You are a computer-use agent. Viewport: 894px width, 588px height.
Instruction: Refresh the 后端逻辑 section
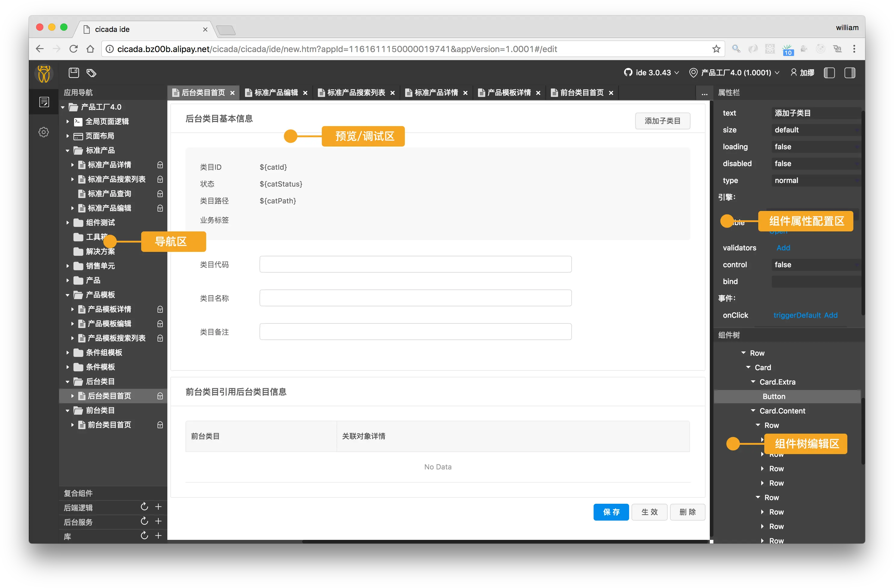pyautogui.click(x=144, y=507)
